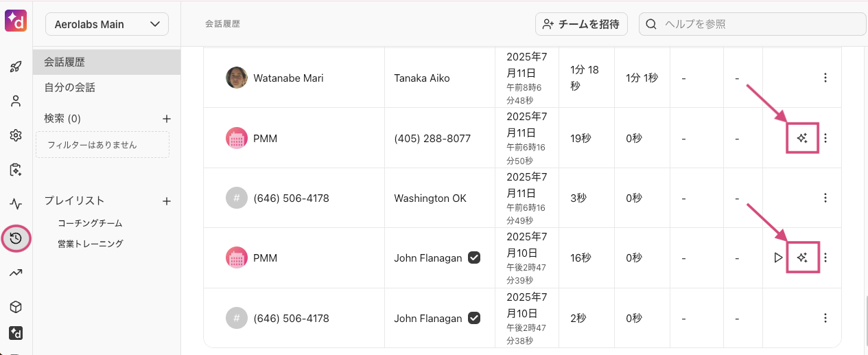Toggle checkbox in the last John Flanagan row

473,318
